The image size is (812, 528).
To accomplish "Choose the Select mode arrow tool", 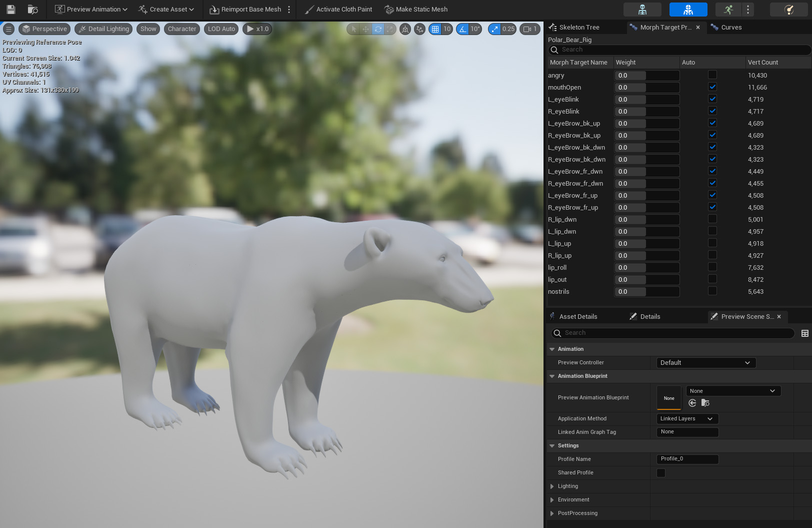I will pos(354,29).
